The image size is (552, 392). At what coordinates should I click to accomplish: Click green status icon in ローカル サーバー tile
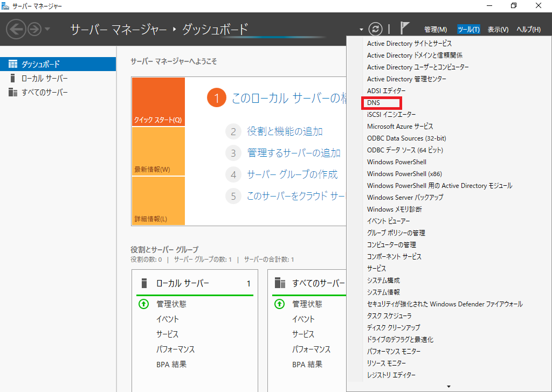coord(143,304)
